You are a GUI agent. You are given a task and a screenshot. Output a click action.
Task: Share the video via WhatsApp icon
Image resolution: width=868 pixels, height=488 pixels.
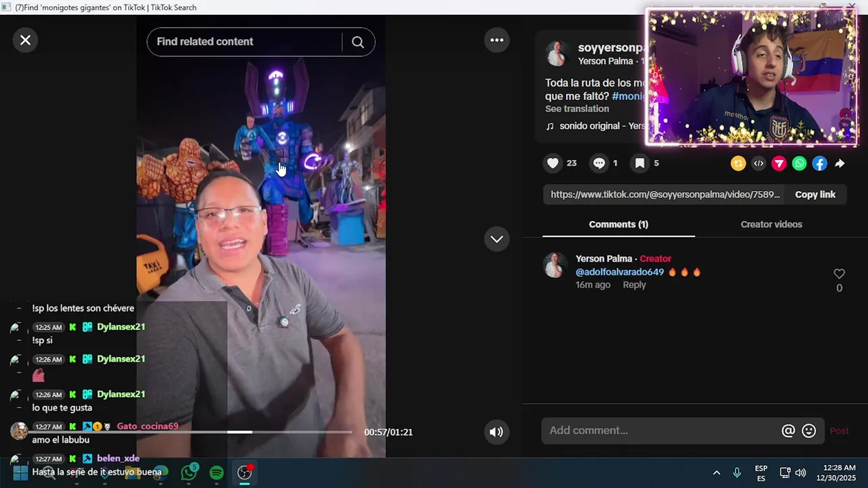[x=800, y=163]
